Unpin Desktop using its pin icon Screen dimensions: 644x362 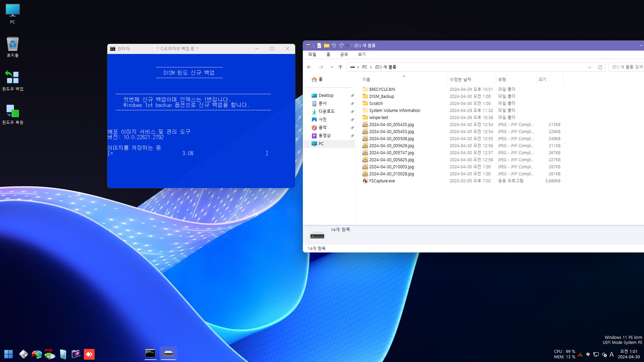coord(352,96)
